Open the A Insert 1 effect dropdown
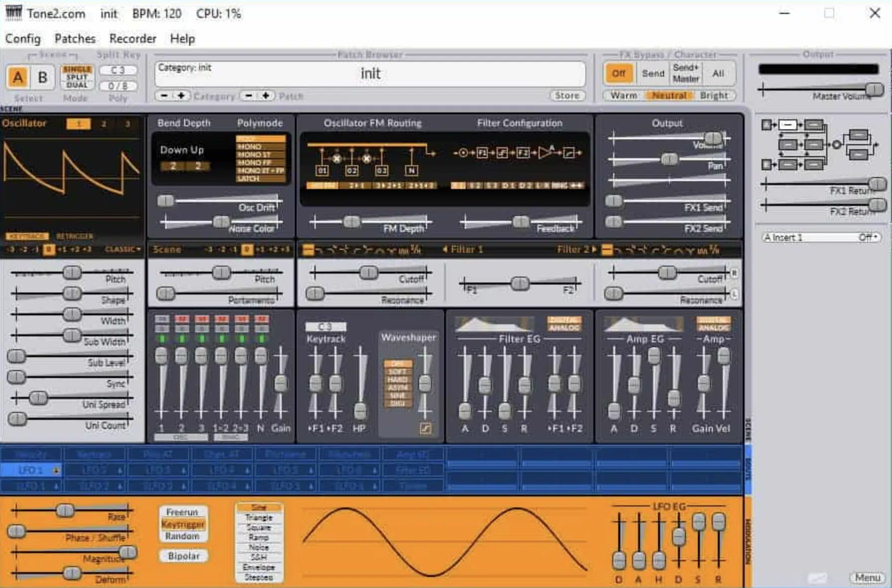 click(x=821, y=237)
